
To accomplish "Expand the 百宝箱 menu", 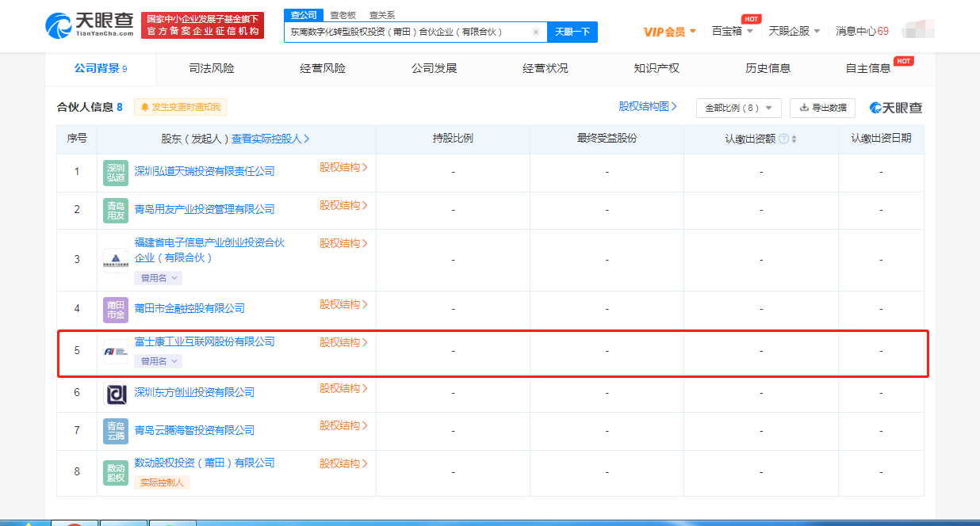I will tap(732, 31).
